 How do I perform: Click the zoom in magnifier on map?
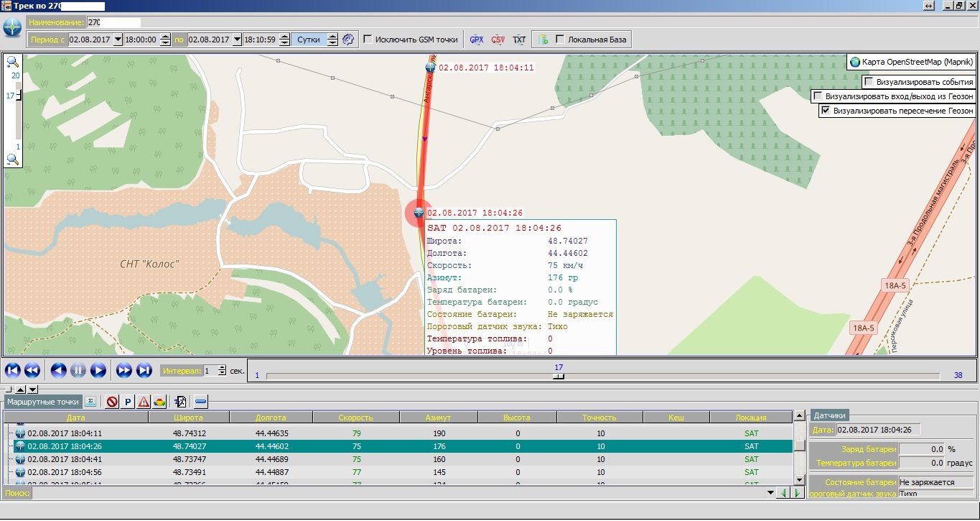[x=12, y=63]
